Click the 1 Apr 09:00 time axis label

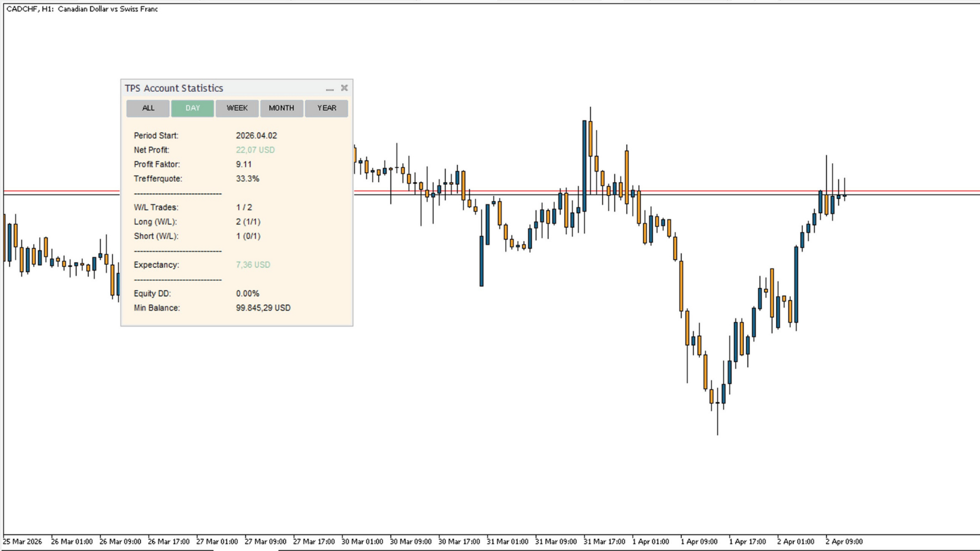pyautogui.click(x=699, y=542)
